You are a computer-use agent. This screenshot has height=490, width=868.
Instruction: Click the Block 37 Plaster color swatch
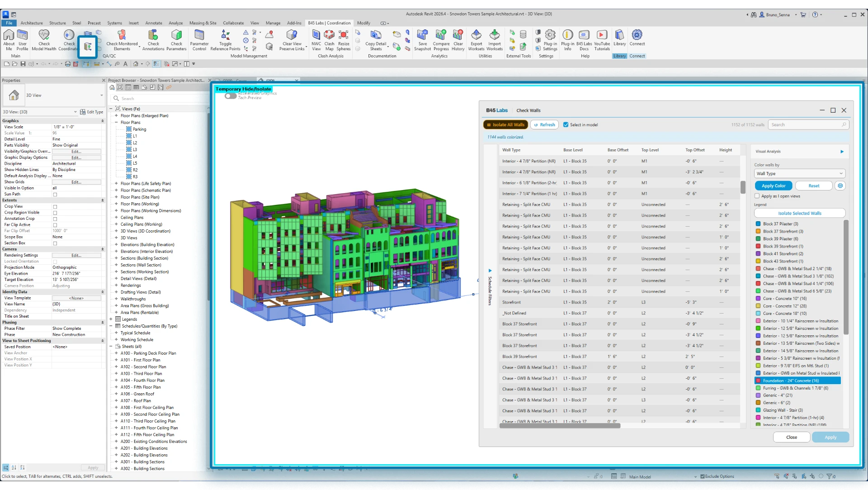coord(758,224)
